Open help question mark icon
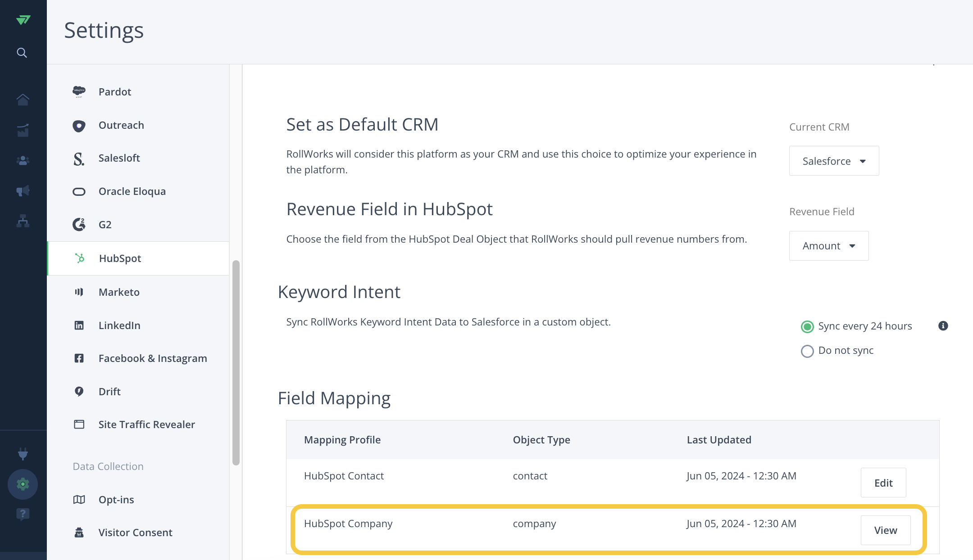 point(23,514)
